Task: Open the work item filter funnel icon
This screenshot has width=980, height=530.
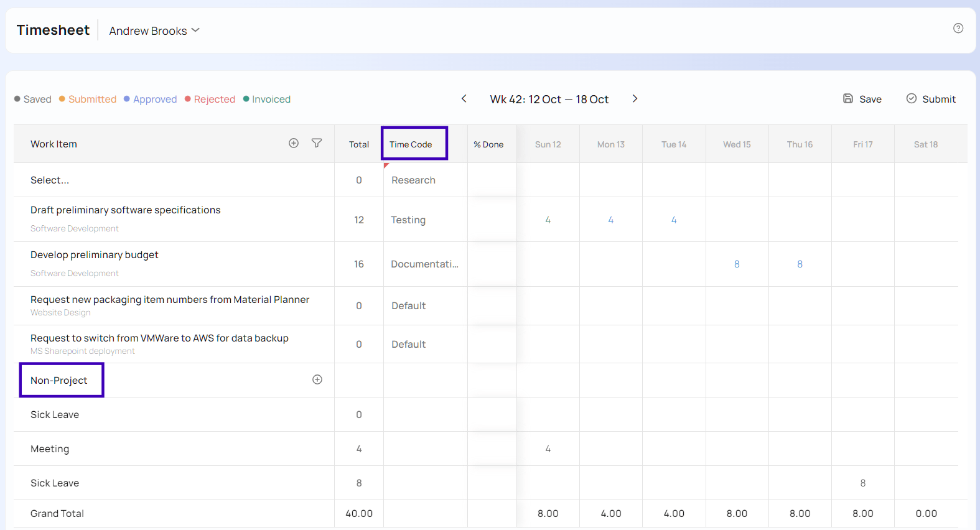Action: (x=317, y=143)
